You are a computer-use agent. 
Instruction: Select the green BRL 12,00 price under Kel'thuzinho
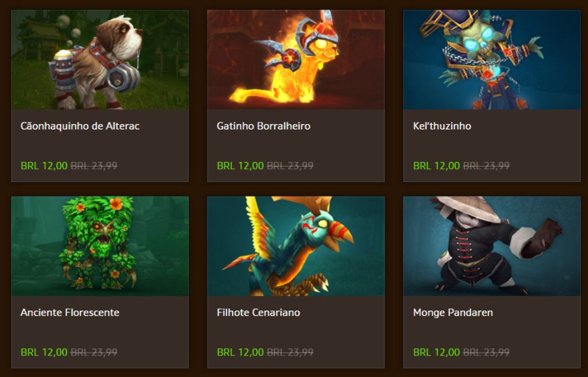pos(436,166)
